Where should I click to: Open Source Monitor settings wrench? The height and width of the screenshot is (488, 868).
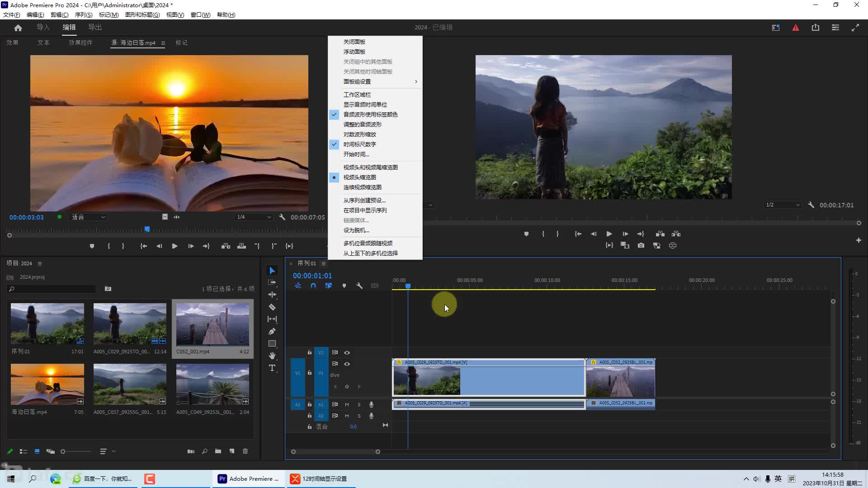click(282, 217)
